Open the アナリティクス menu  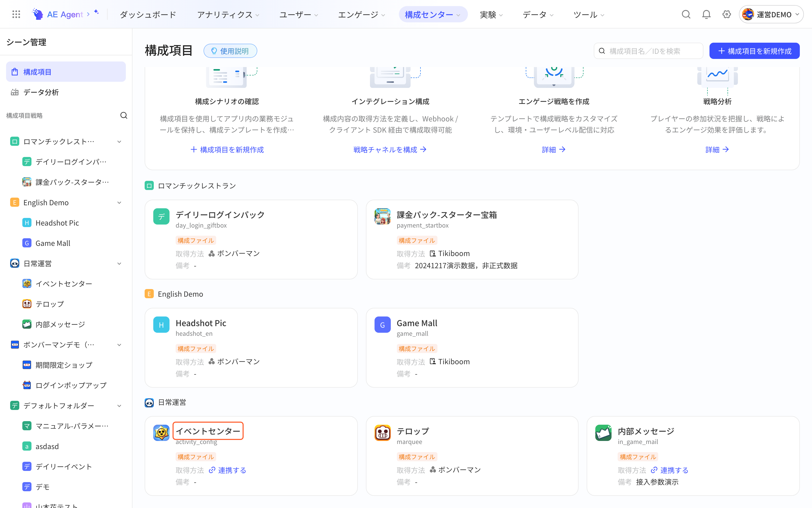point(228,14)
